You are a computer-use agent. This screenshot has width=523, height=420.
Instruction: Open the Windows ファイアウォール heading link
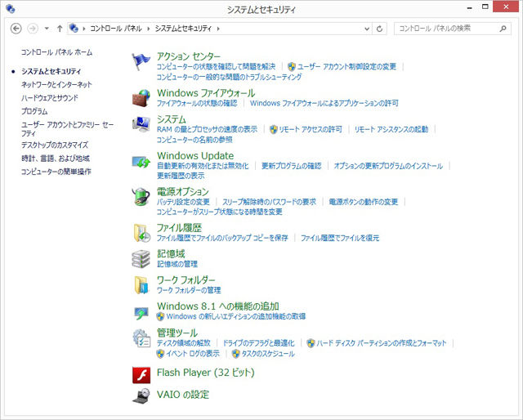(x=206, y=92)
